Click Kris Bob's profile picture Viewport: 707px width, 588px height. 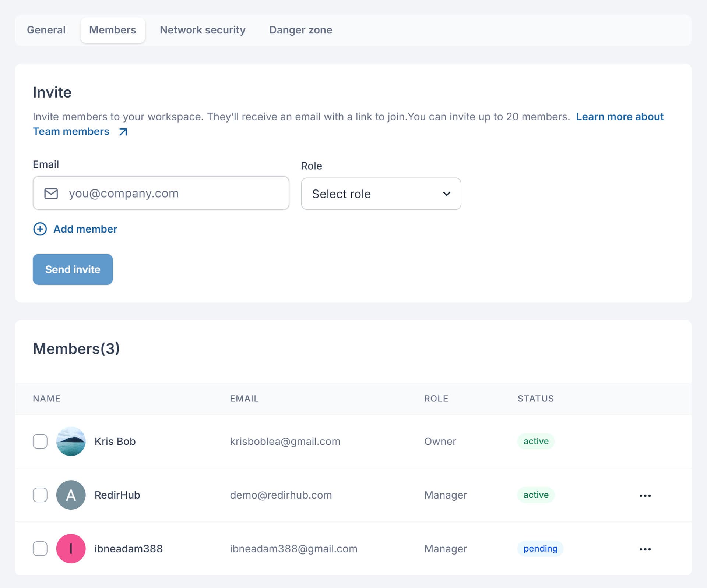(71, 441)
